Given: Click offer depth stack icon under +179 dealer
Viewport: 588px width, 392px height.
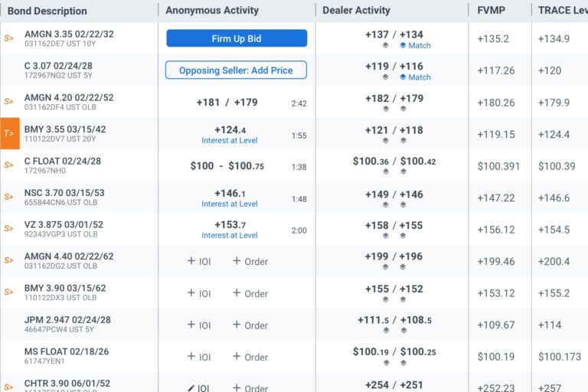Looking at the screenshot, I should pos(403,109).
